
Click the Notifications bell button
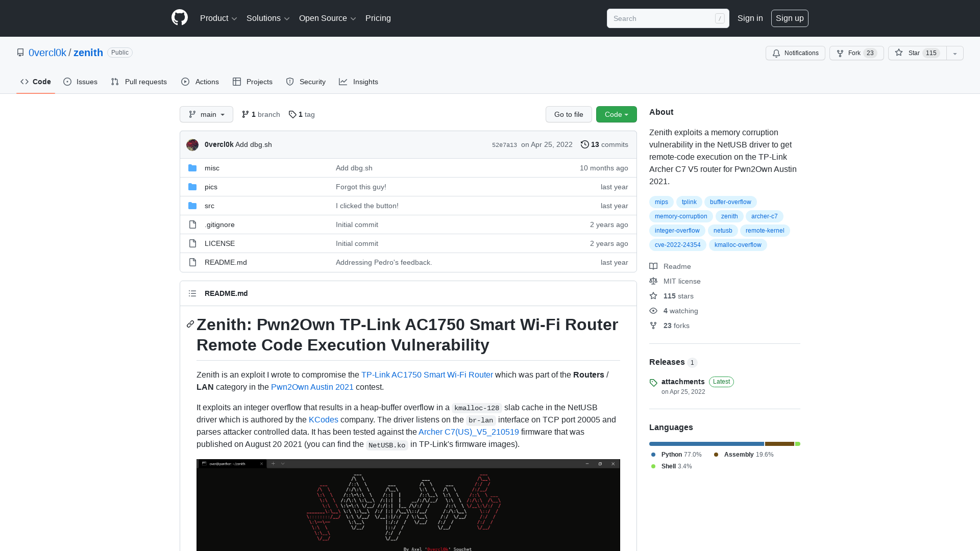point(795,53)
